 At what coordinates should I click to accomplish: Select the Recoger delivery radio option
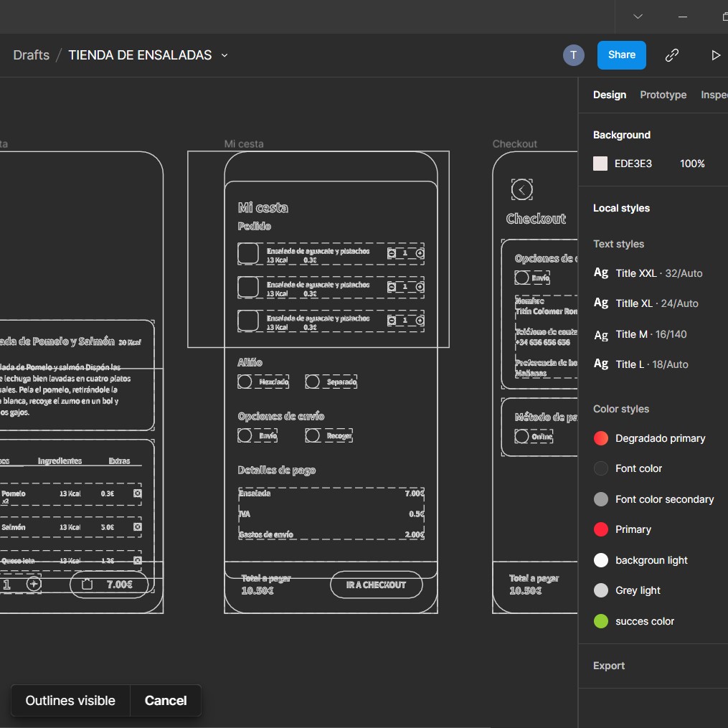click(x=313, y=435)
